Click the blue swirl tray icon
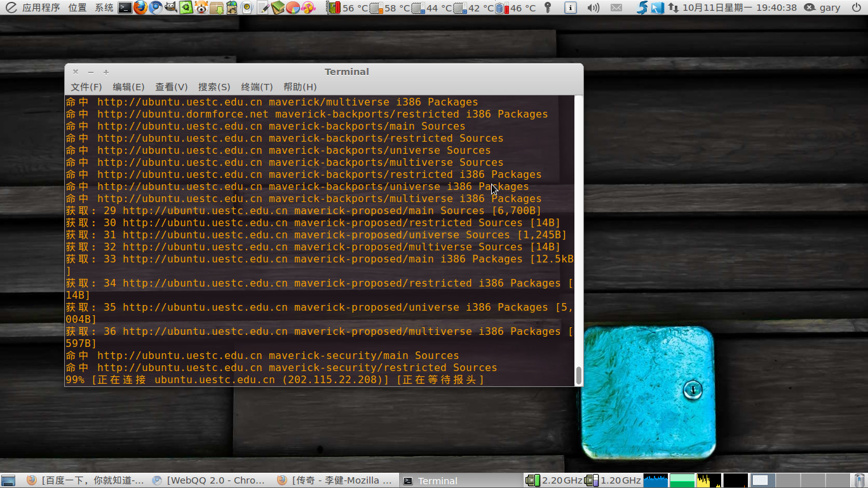Viewport: 868px width, 488px height. tap(642, 8)
